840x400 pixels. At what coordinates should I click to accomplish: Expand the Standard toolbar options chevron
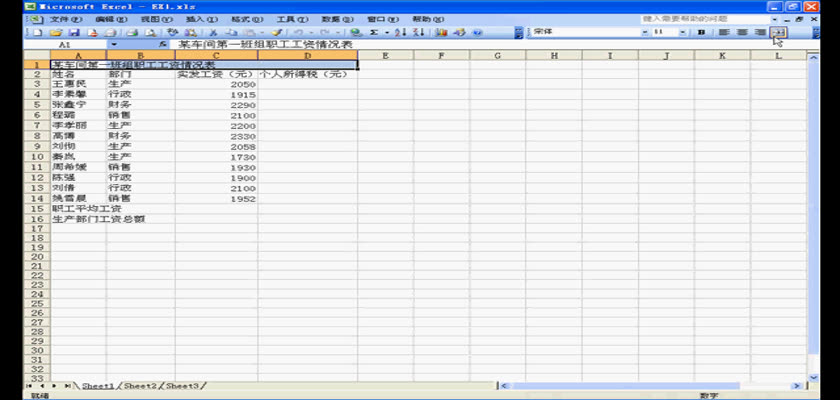(x=519, y=33)
